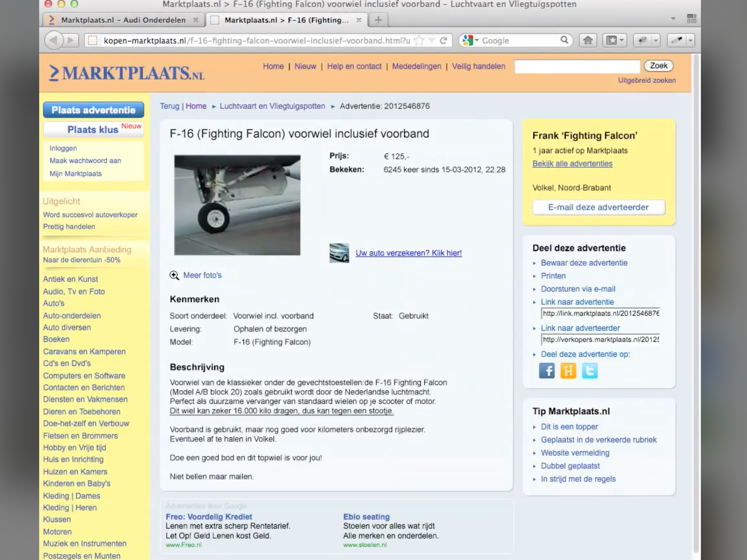Share the ad on Hyves
747x560 pixels.
pyautogui.click(x=568, y=371)
